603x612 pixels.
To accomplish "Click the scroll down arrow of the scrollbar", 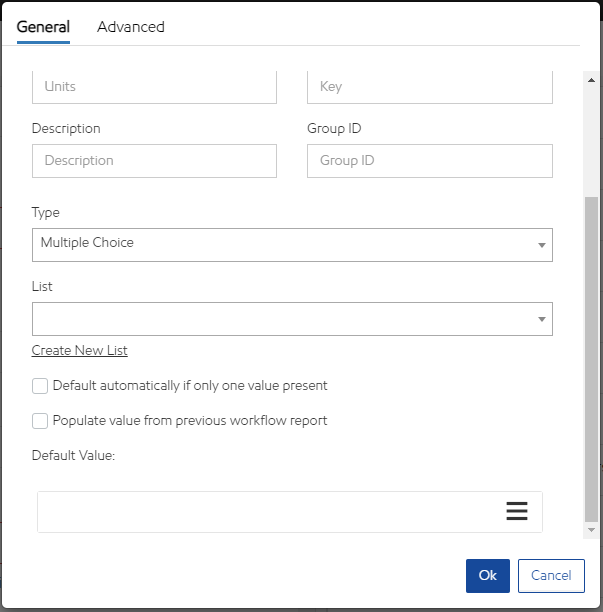I will coord(591,529).
